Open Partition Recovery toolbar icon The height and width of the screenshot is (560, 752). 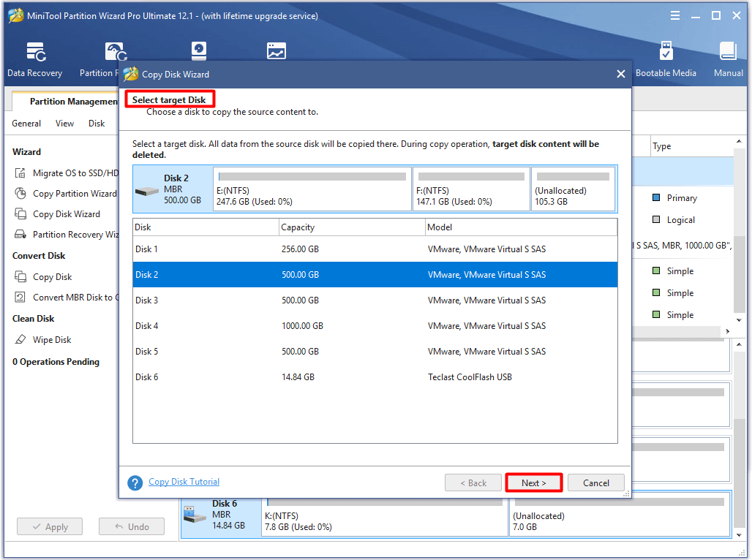[x=116, y=51]
